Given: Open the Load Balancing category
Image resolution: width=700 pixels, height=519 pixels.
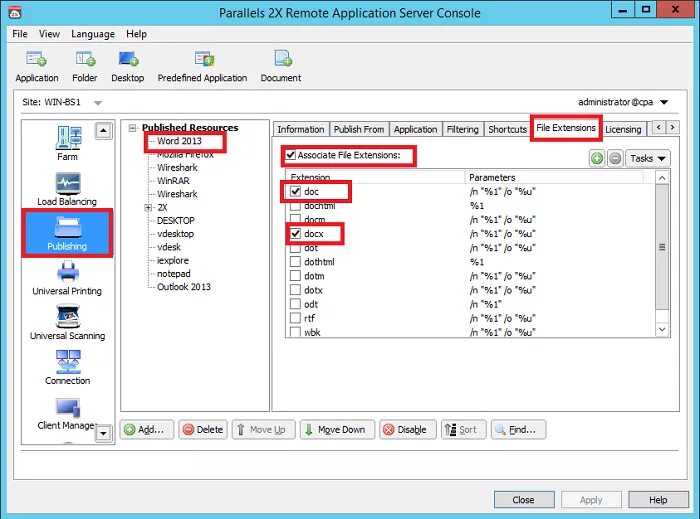Looking at the screenshot, I should click(x=67, y=189).
